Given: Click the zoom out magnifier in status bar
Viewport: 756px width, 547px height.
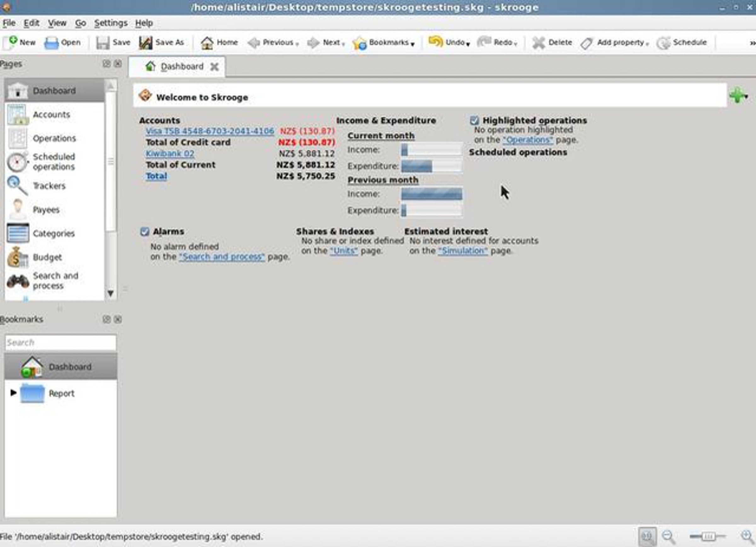Looking at the screenshot, I should point(668,536).
